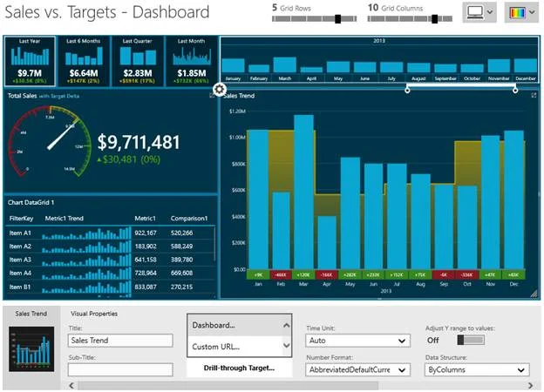Click right arrow of properties scrollbar
The height and width of the screenshot is (392, 544).
pos(530,385)
